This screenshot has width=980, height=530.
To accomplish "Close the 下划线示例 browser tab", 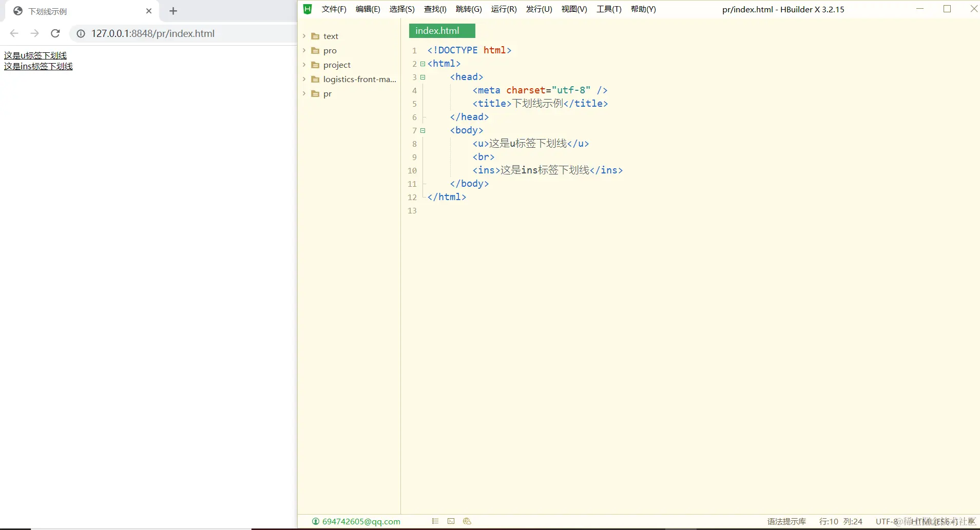I will (149, 11).
